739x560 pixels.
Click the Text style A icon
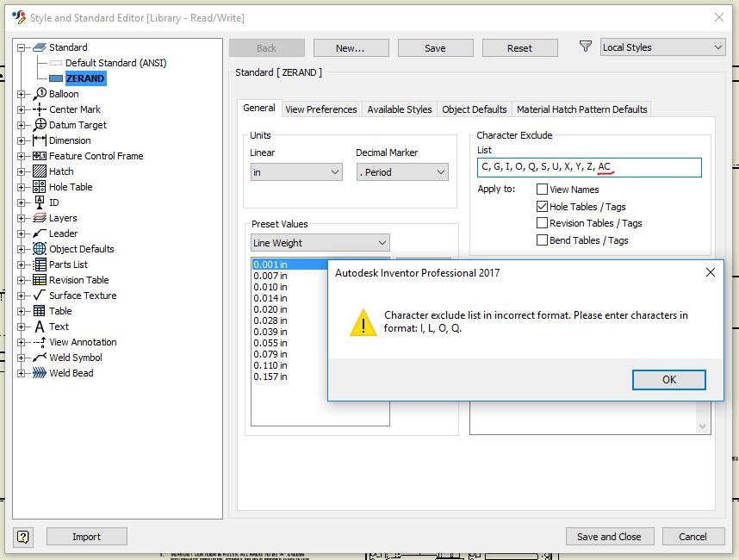click(x=40, y=327)
